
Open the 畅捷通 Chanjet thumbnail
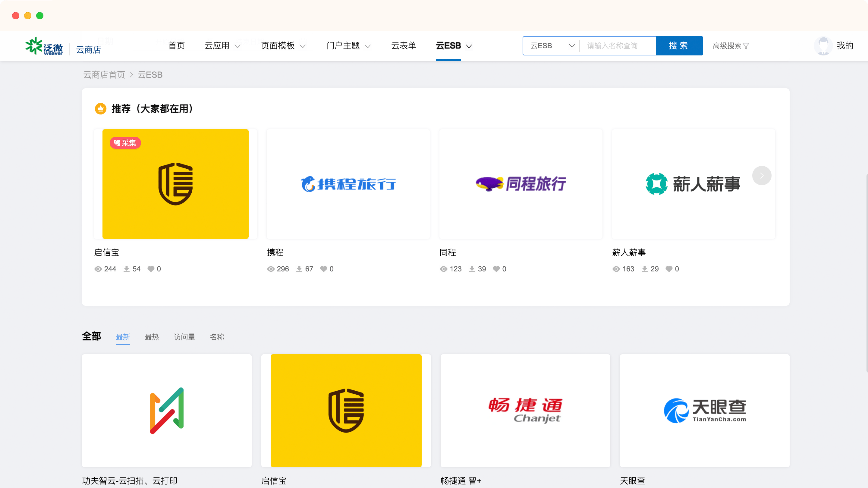point(525,411)
